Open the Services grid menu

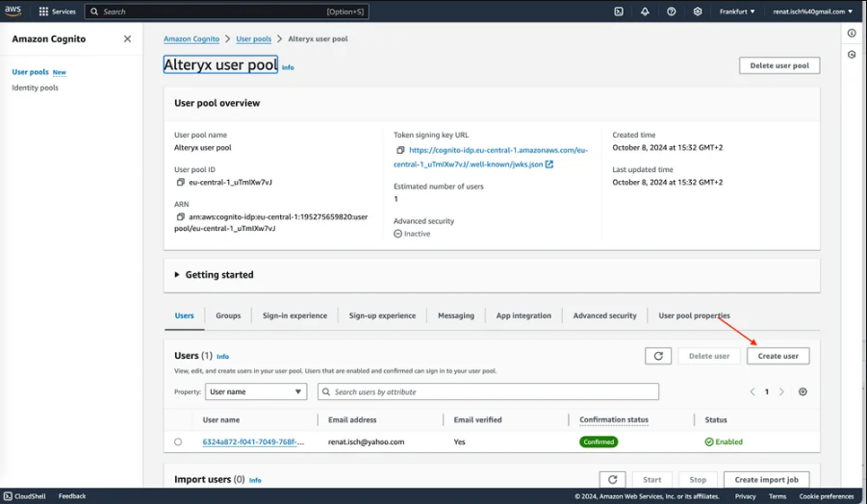point(57,11)
